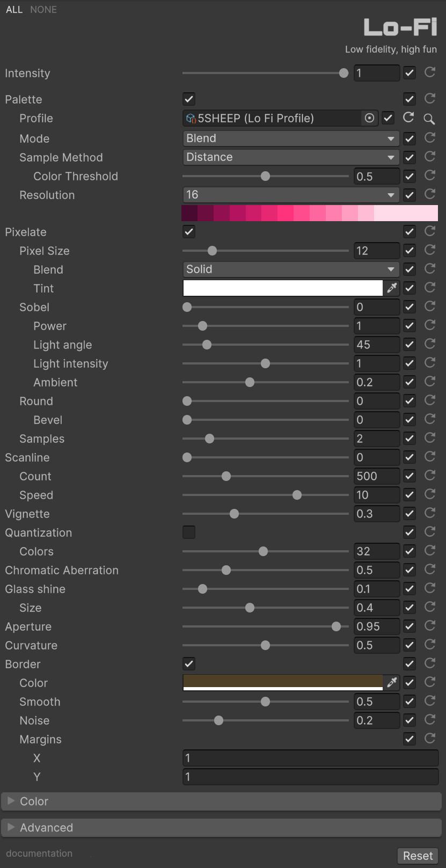Open the Profile object picker icon
Image resolution: width=446 pixels, height=868 pixels.
369,118
